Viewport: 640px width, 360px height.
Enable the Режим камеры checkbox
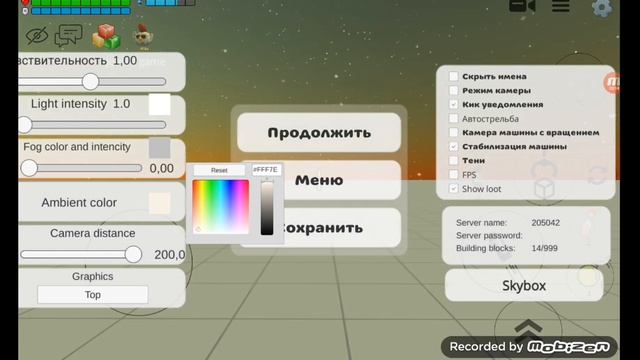click(x=453, y=90)
